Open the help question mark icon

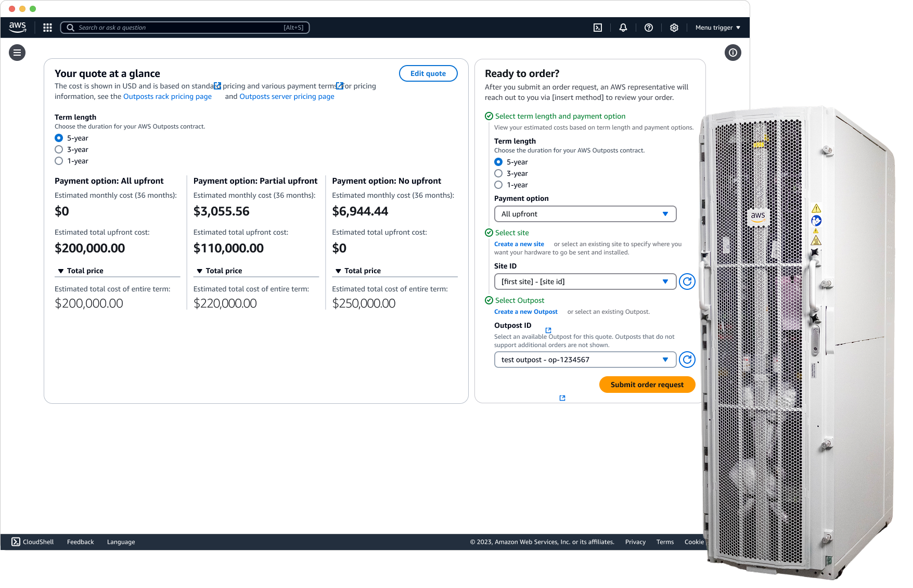[649, 28]
